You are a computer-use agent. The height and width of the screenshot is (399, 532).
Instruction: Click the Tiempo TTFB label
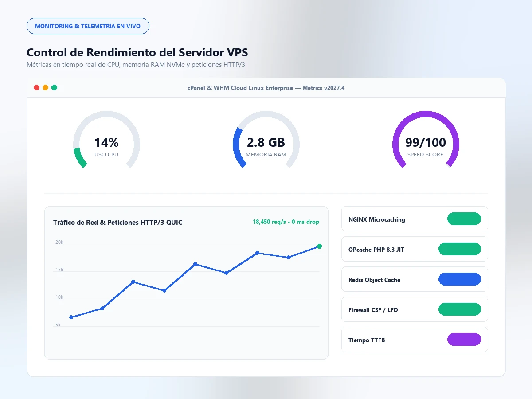(x=367, y=340)
